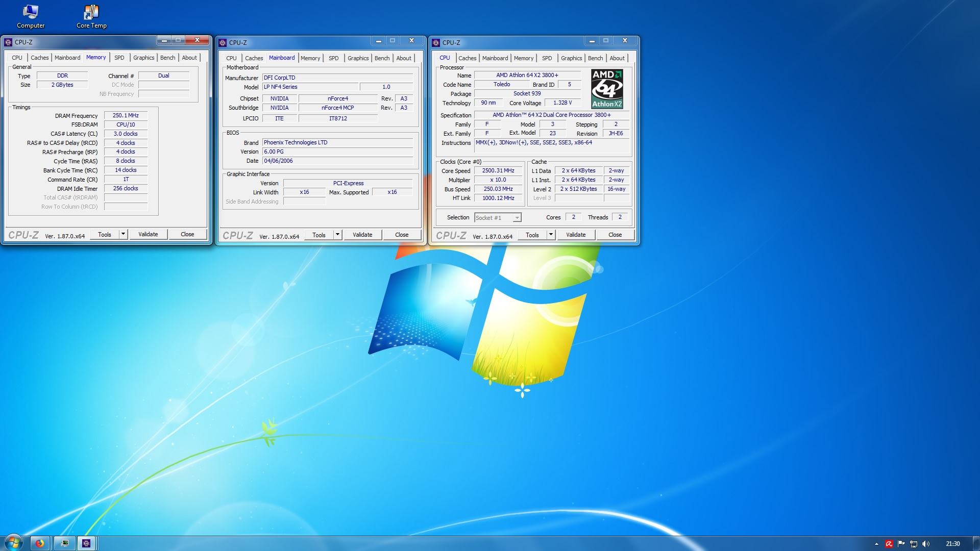Expand Tools dropdown arrow in Mainboard window
980x551 pixels.
pyautogui.click(x=337, y=235)
